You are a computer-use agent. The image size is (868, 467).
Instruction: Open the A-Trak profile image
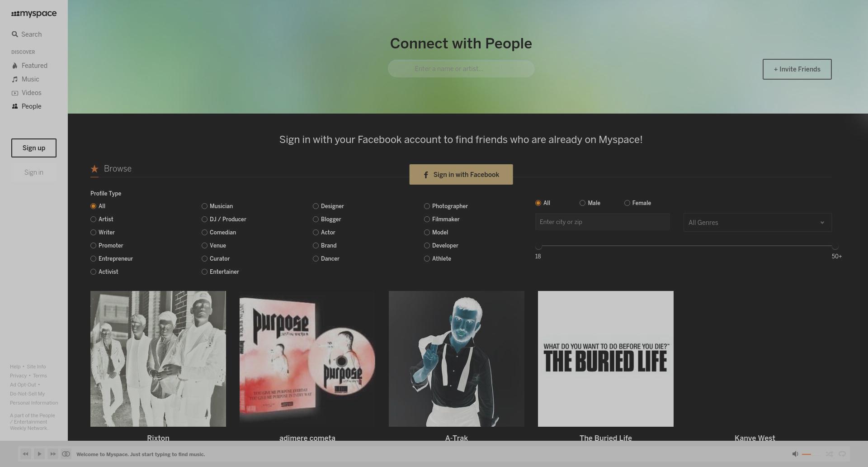pos(457,359)
